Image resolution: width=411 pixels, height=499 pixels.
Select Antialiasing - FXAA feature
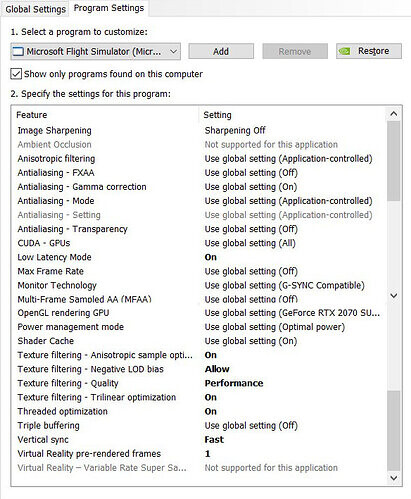click(x=56, y=173)
